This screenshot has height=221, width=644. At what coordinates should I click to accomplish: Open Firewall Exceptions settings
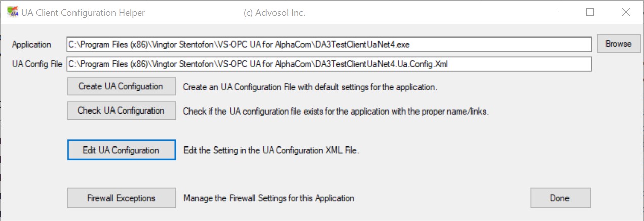point(121,198)
